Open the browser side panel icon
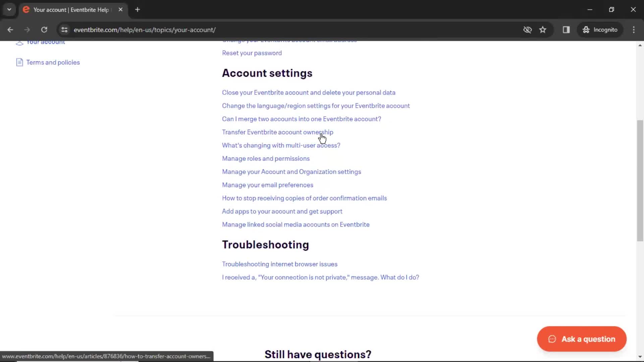The height and width of the screenshot is (362, 644). 566,30
